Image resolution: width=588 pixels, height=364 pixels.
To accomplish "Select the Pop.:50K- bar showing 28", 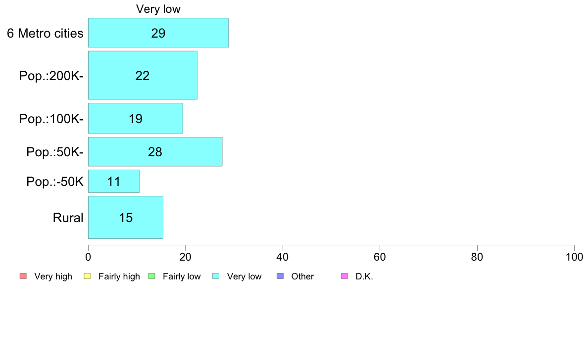I will coord(155,151).
